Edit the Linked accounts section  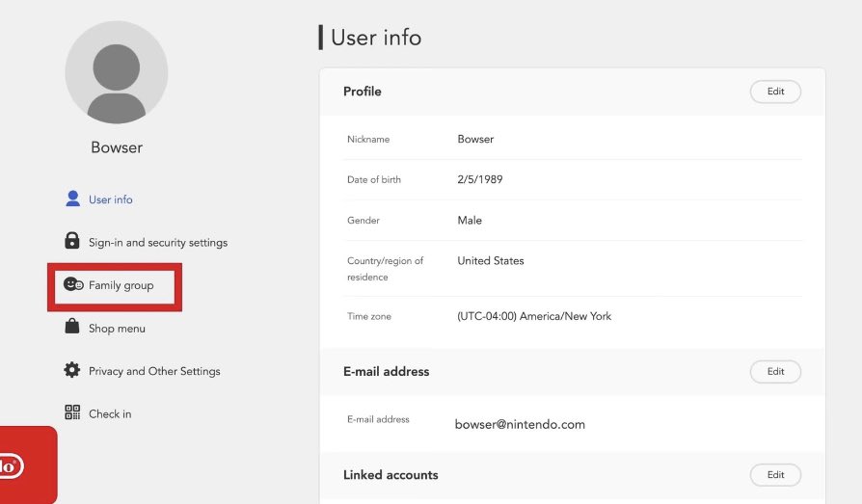coord(775,475)
